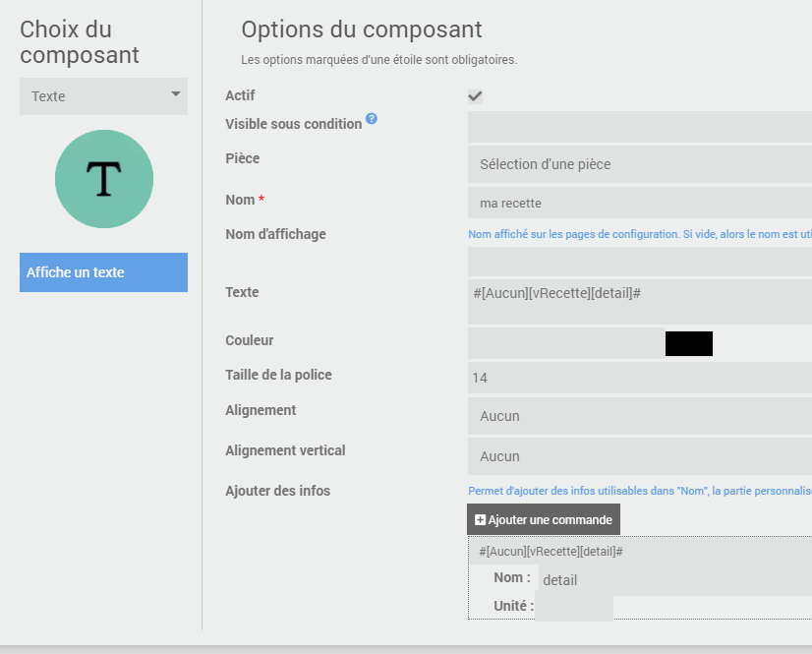Click the help icon beside Visible sous condition
Image resolution: width=812 pixels, height=654 pixels.
(x=372, y=120)
